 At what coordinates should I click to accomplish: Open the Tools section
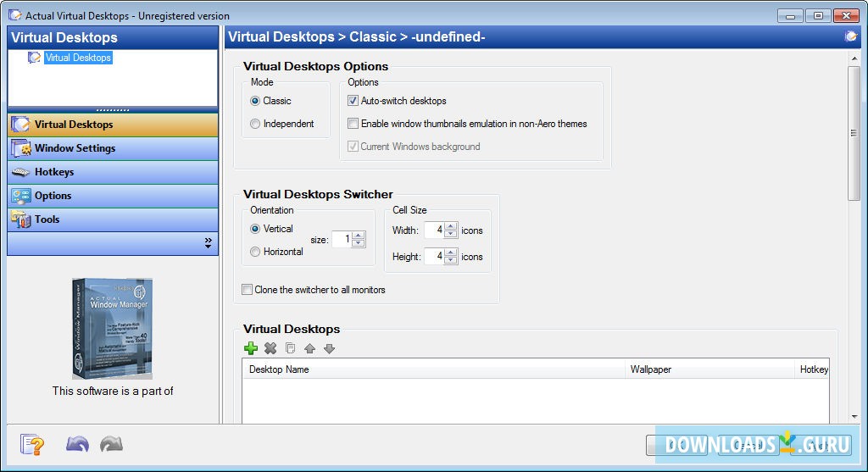(113, 219)
